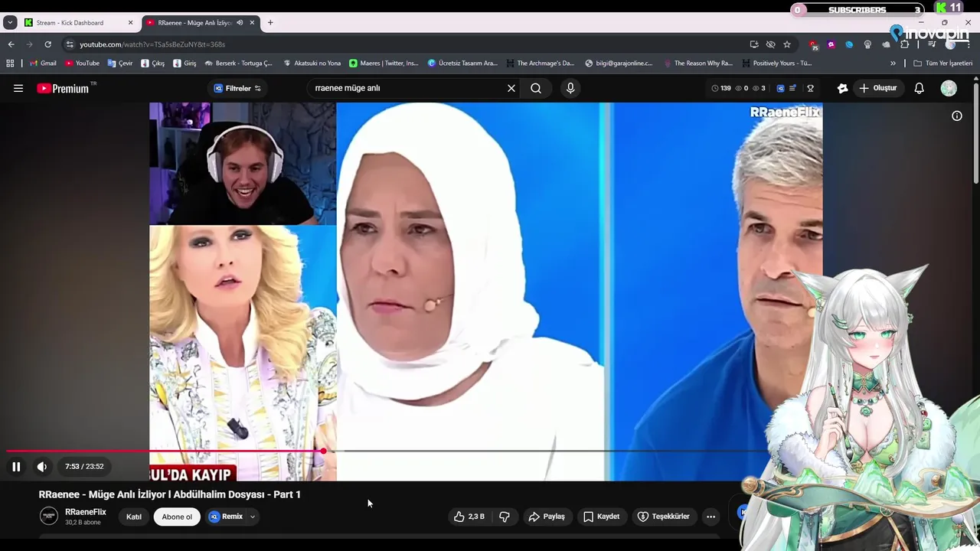The width and height of the screenshot is (980, 551).
Task: Open RRaeneFlix channel avatar
Action: (x=49, y=516)
